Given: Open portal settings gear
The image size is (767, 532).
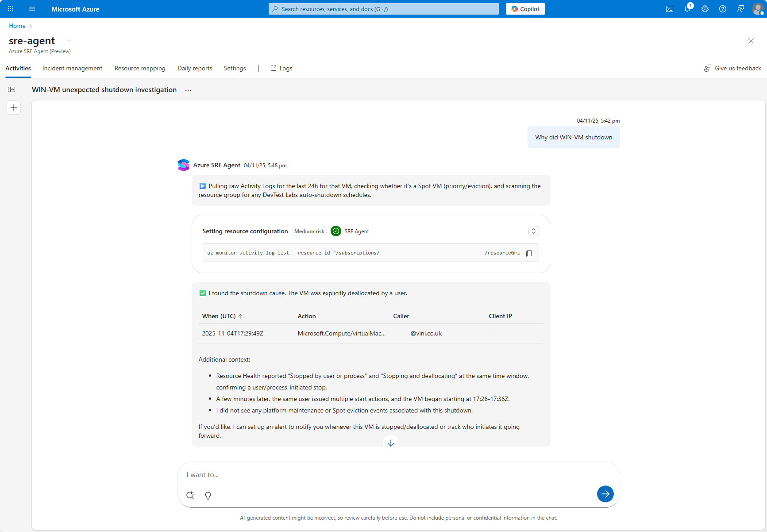Looking at the screenshot, I should [705, 9].
